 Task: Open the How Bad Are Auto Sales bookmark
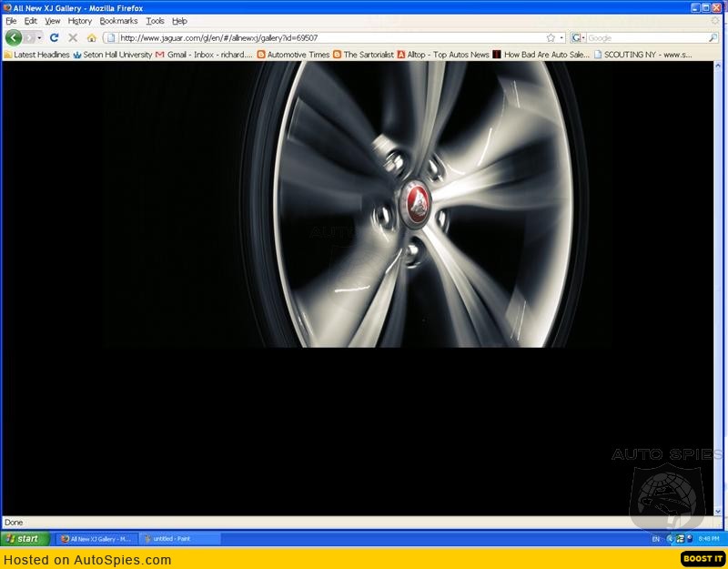coord(541,55)
